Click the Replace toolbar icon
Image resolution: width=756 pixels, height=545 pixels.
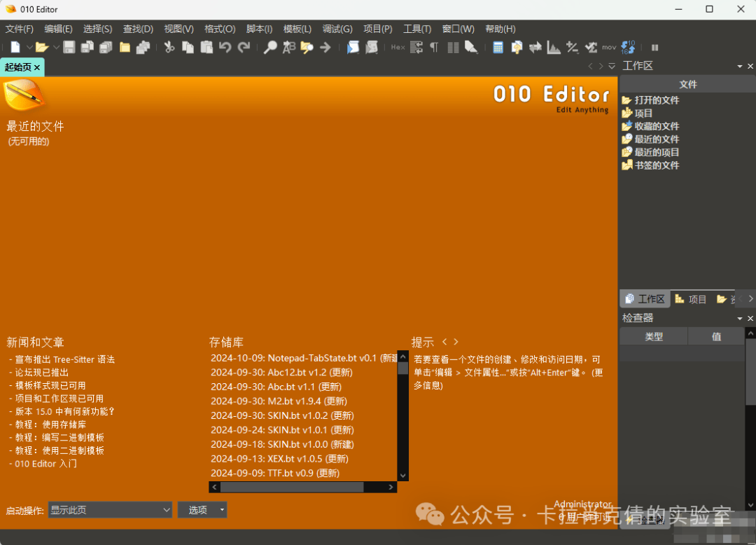pos(288,47)
